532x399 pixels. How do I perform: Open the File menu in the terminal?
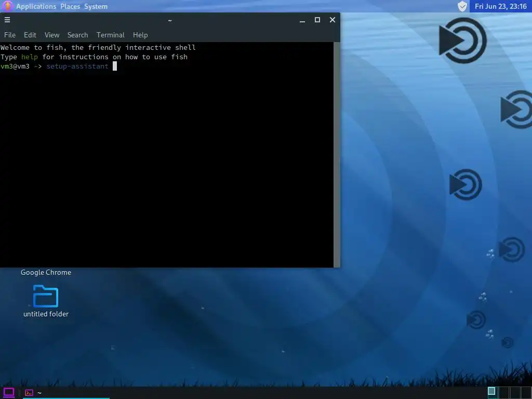pos(10,35)
